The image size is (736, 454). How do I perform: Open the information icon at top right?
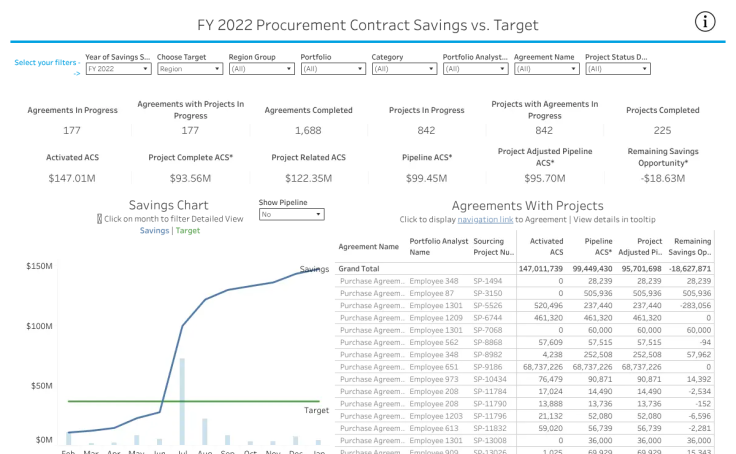tap(705, 22)
